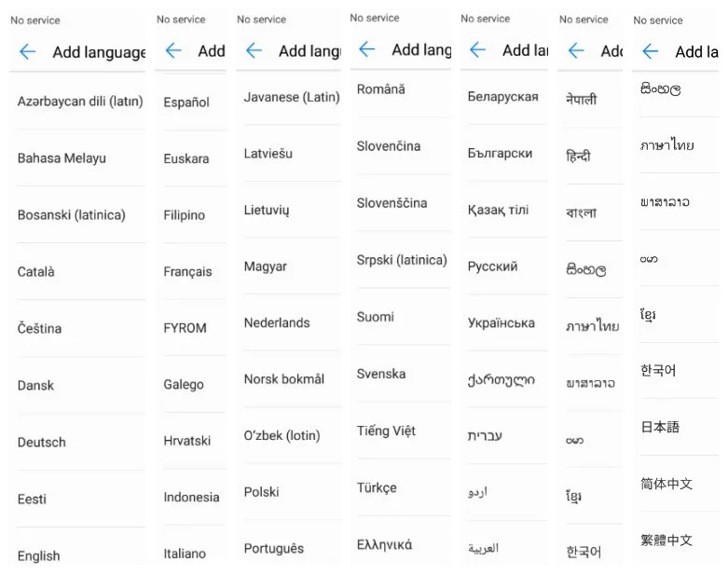The image size is (728, 575).
Task: Choose 日本語 from the list
Action: point(660,427)
